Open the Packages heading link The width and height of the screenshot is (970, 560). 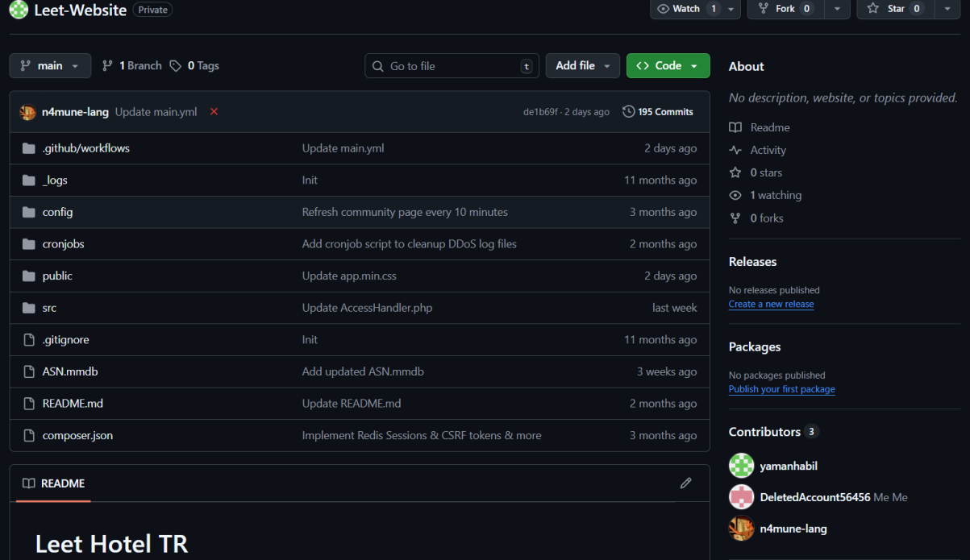coord(755,347)
